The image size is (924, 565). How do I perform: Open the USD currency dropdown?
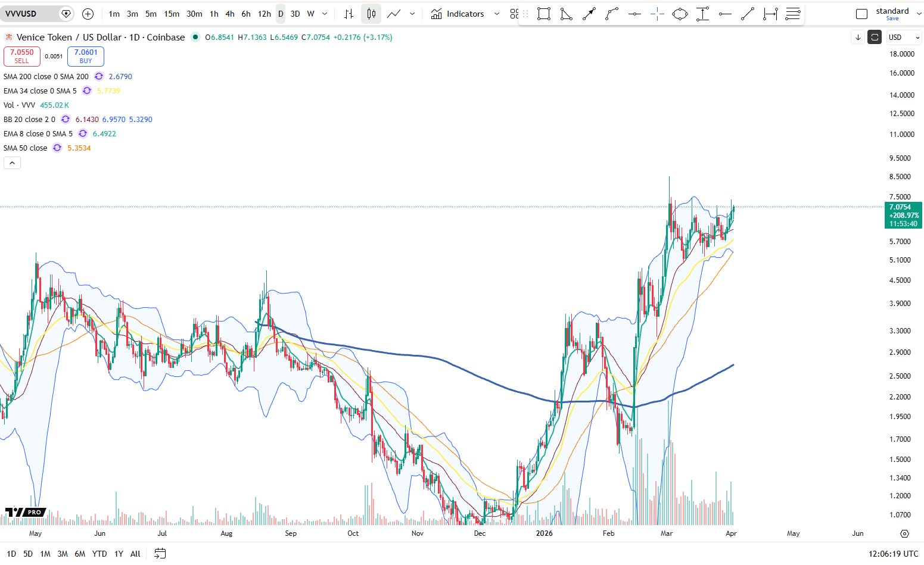pos(903,38)
